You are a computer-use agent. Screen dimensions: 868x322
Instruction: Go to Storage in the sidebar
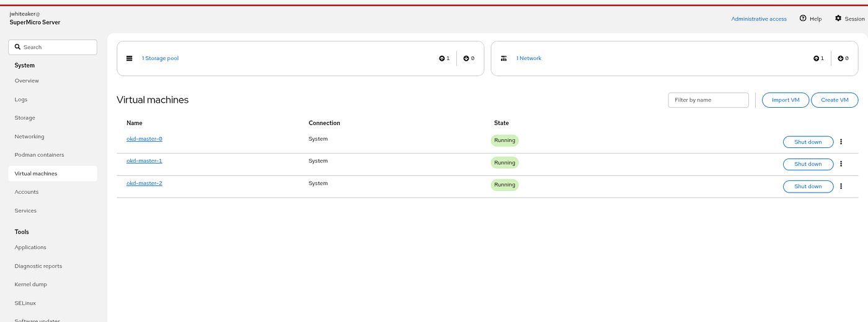click(x=53, y=118)
